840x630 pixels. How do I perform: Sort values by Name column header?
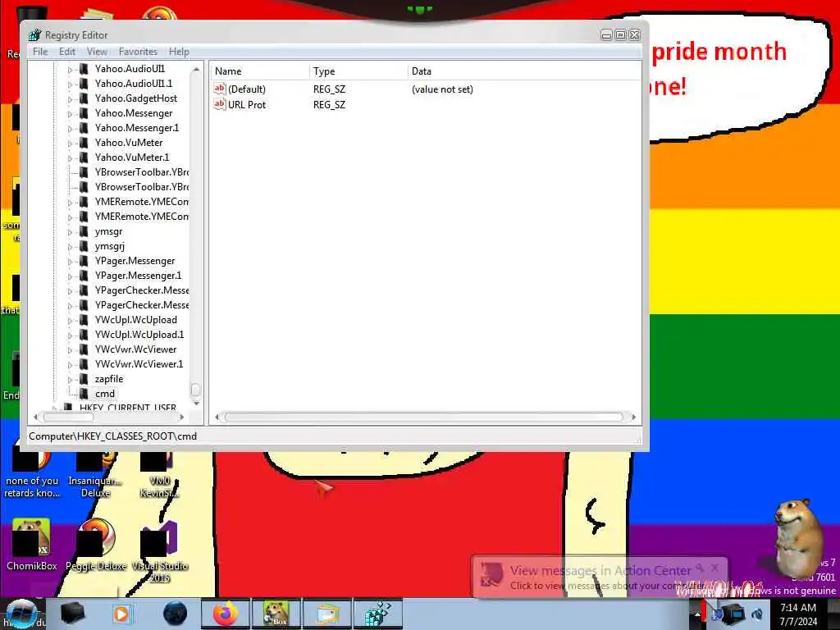click(x=259, y=71)
